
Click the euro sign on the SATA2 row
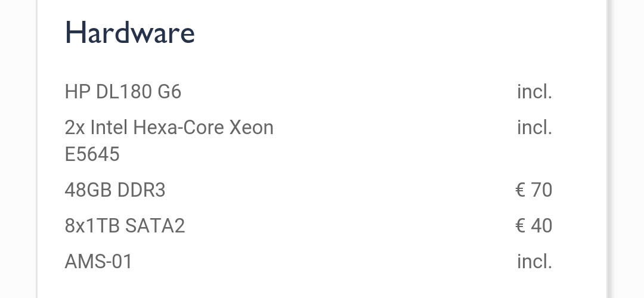tap(520, 226)
